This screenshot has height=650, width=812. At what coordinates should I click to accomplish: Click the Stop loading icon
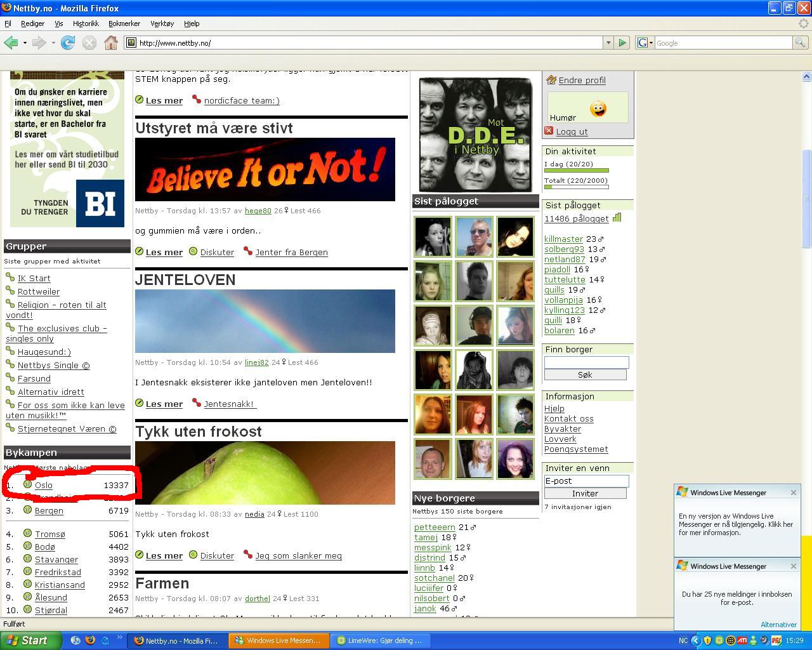(x=89, y=43)
